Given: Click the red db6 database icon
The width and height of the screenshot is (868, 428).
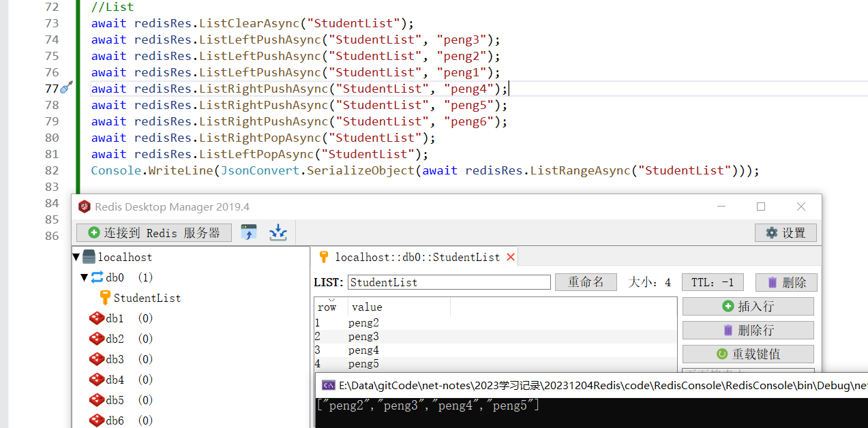Looking at the screenshot, I should coord(97,421).
